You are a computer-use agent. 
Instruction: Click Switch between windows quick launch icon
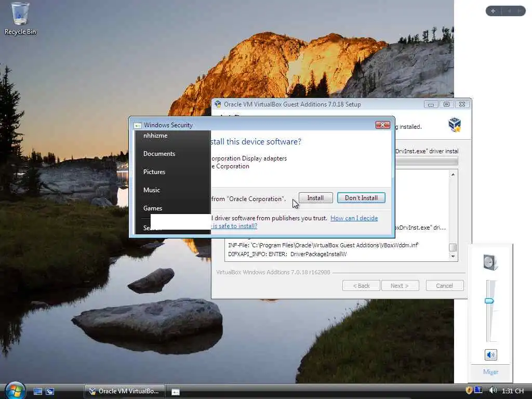50,391
